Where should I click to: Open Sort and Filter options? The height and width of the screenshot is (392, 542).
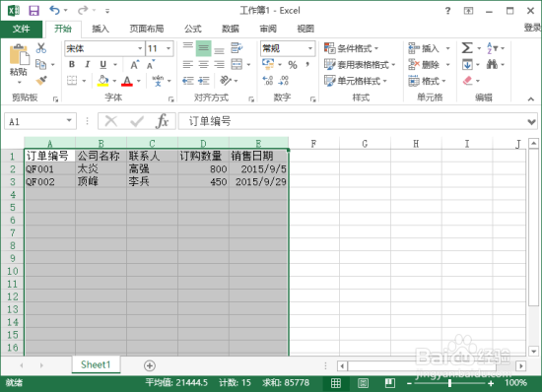point(492,48)
